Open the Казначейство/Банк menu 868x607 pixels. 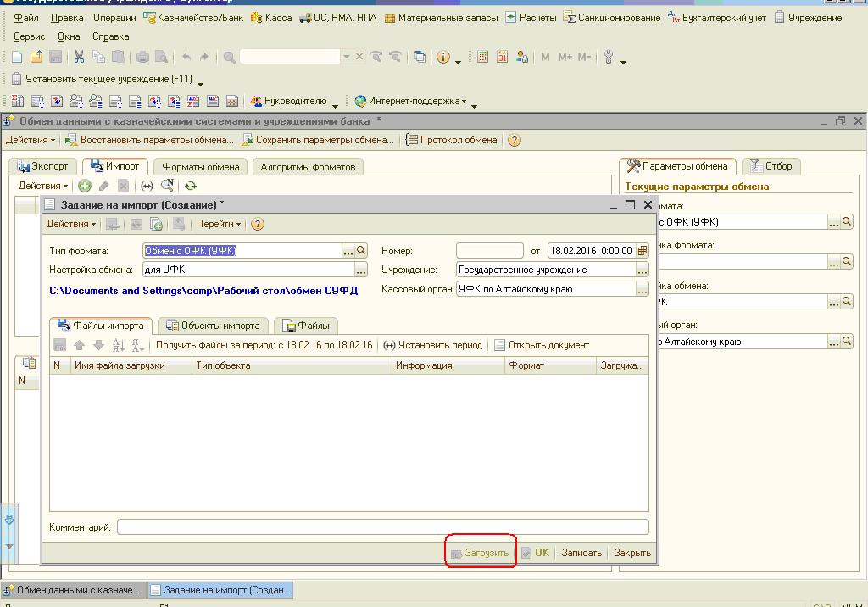coord(193,17)
